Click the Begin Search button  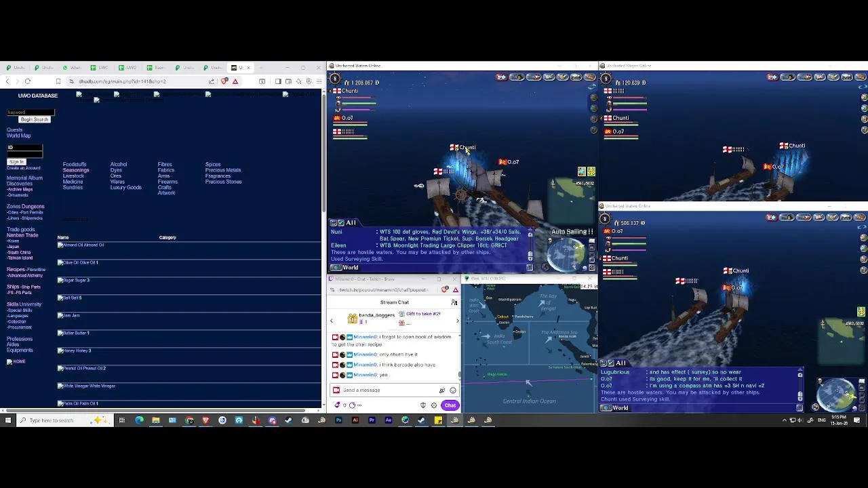34,119
